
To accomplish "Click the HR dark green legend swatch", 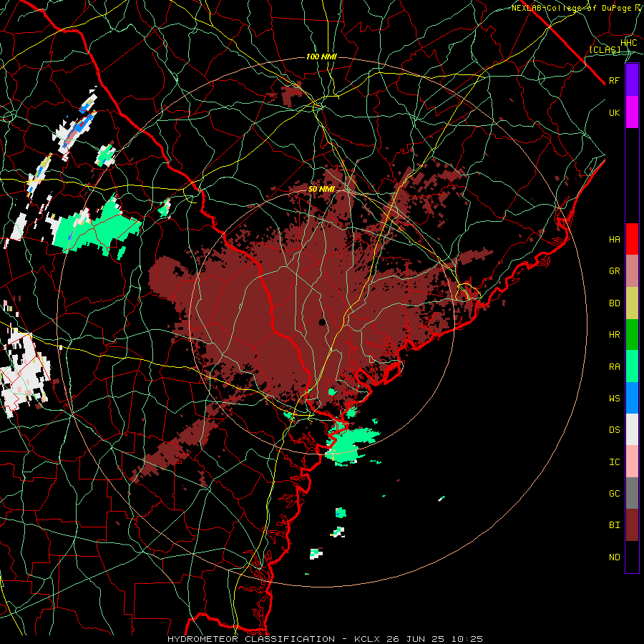I will point(632,335).
